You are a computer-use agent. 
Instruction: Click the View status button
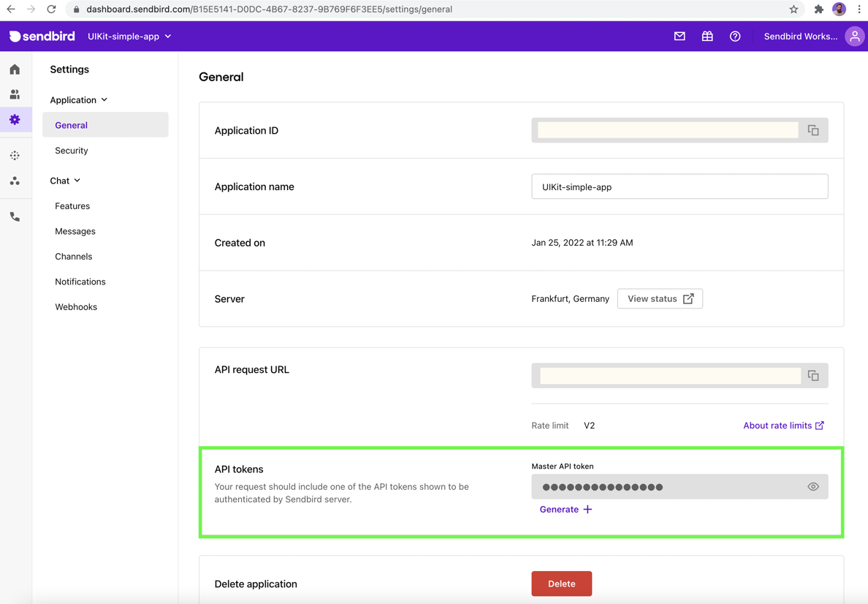(660, 298)
